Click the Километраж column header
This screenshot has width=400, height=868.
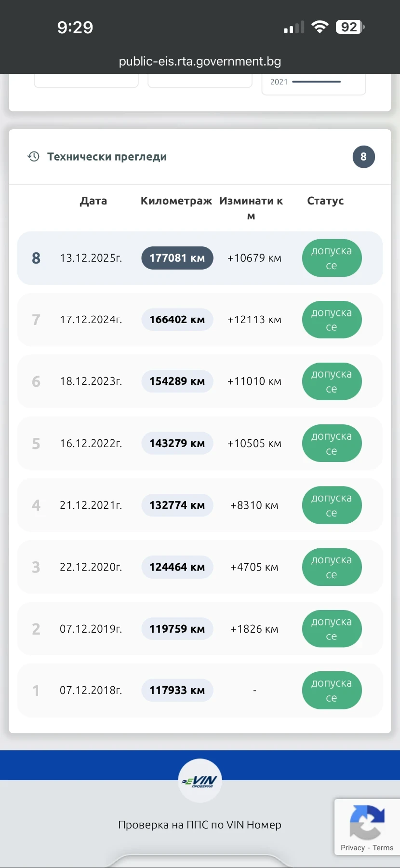tap(176, 201)
